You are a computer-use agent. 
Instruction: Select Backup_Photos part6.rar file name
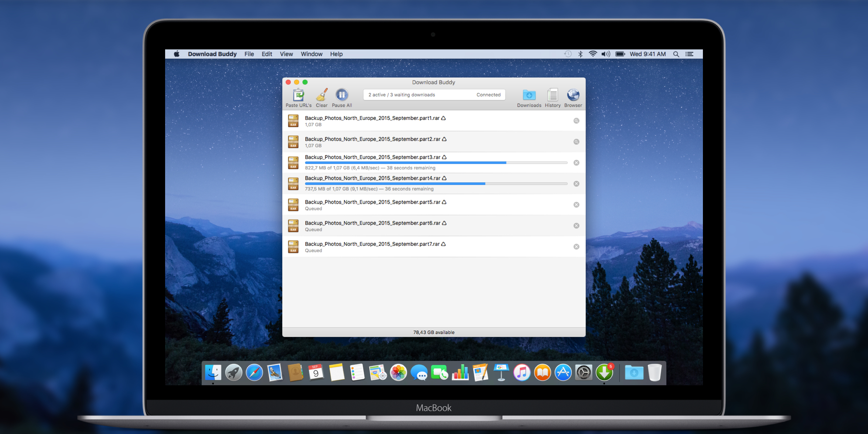[x=373, y=223]
